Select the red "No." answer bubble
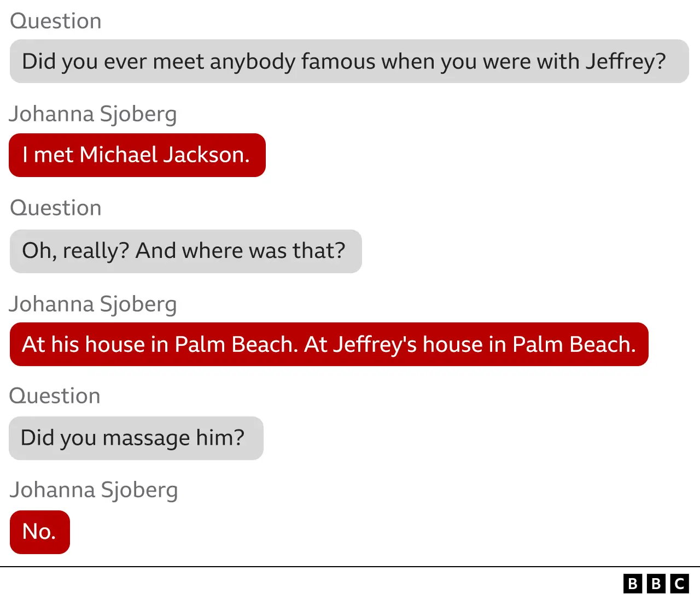 (39, 532)
